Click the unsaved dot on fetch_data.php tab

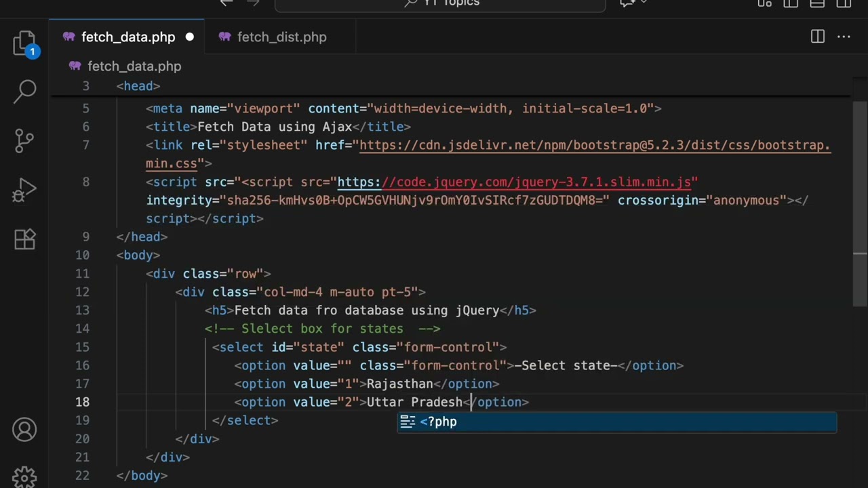(190, 37)
